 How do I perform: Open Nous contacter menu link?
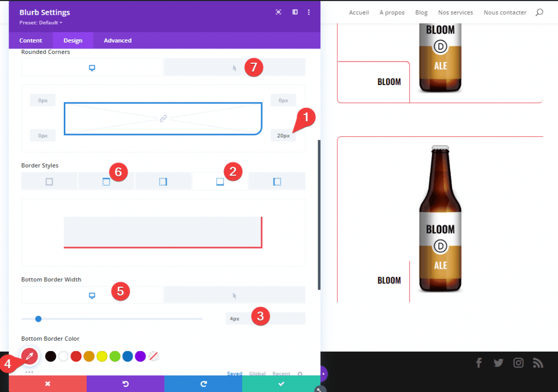click(x=505, y=13)
